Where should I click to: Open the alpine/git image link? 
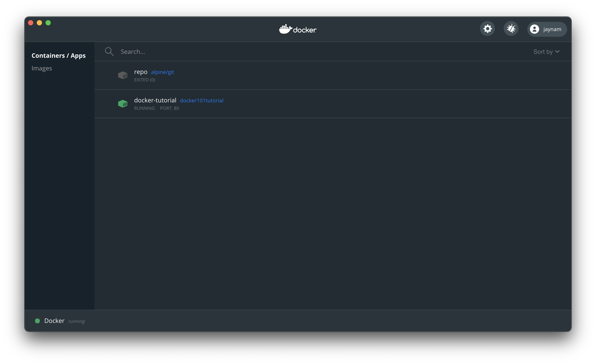click(x=162, y=72)
